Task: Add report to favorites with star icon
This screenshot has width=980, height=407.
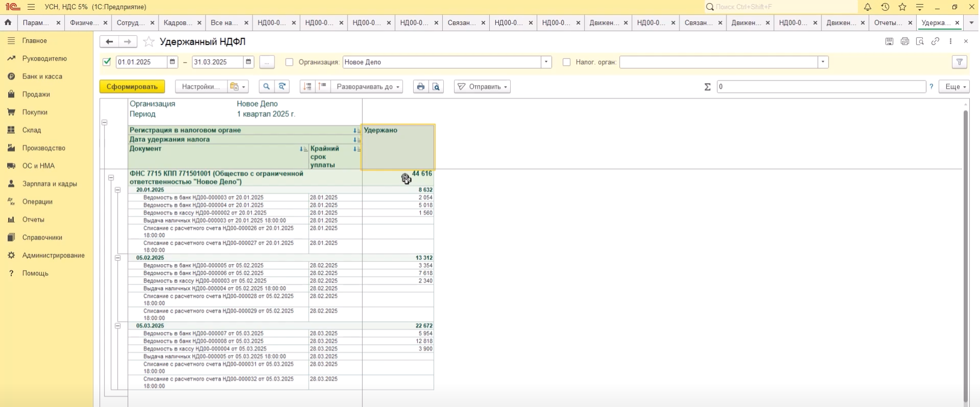Action: point(148,42)
